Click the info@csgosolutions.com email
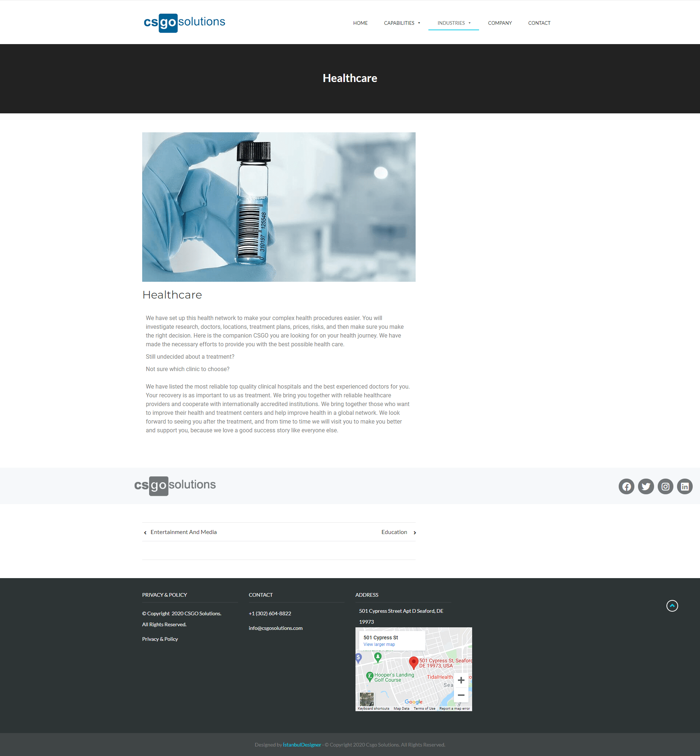 (275, 628)
